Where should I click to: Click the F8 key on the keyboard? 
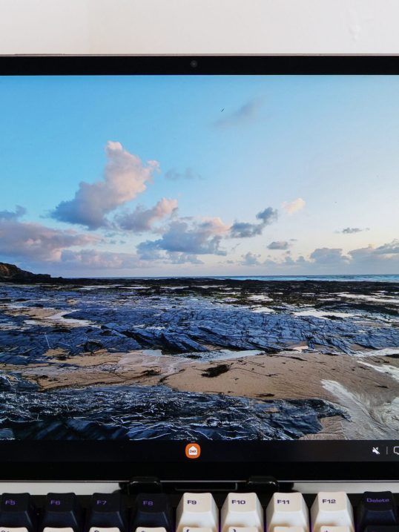point(150,508)
